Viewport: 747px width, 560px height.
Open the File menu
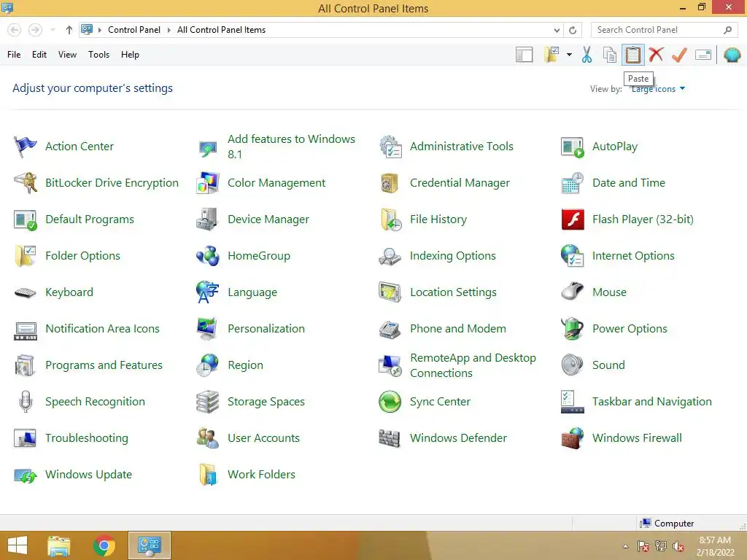tap(14, 55)
